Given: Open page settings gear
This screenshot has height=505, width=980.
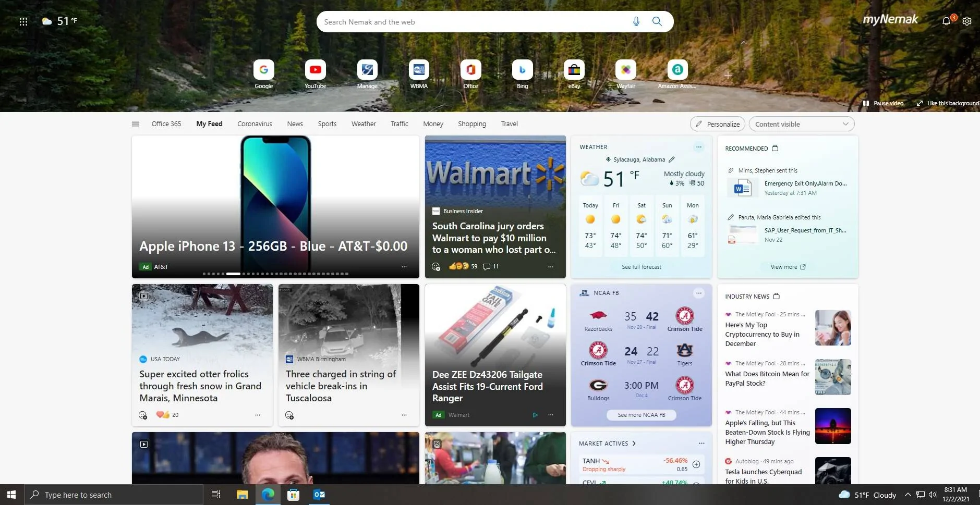Looking at the screenshot, I should [x=967, y=21].
